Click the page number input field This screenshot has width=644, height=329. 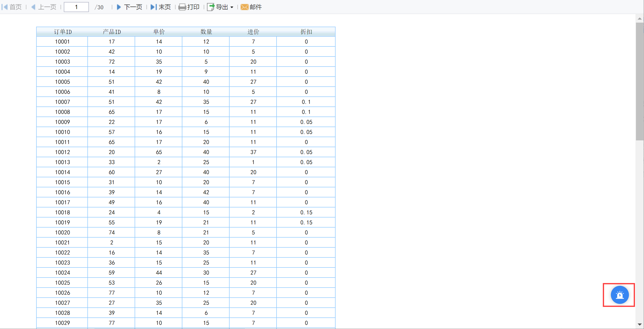coord(76,7)
